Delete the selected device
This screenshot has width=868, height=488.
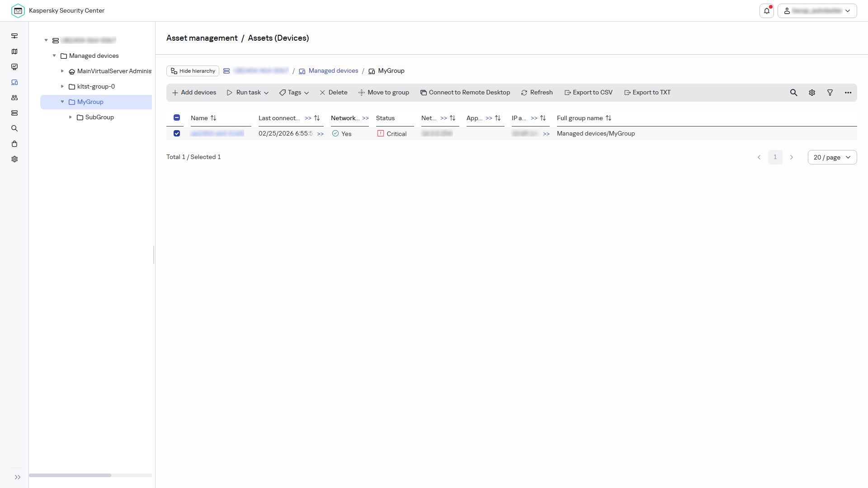click(x=333, y=93)
